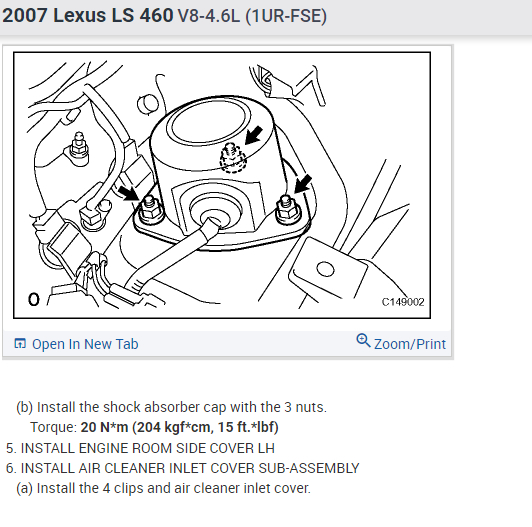Open the diagram via Open In New Tab link

pos(85,344)
